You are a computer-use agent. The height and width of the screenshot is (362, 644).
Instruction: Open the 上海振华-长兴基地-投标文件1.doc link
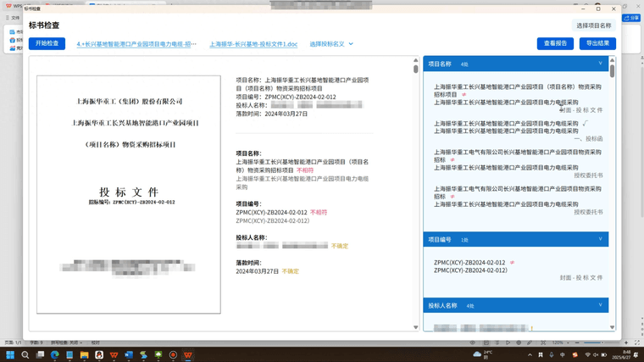(x=253, y=44)
